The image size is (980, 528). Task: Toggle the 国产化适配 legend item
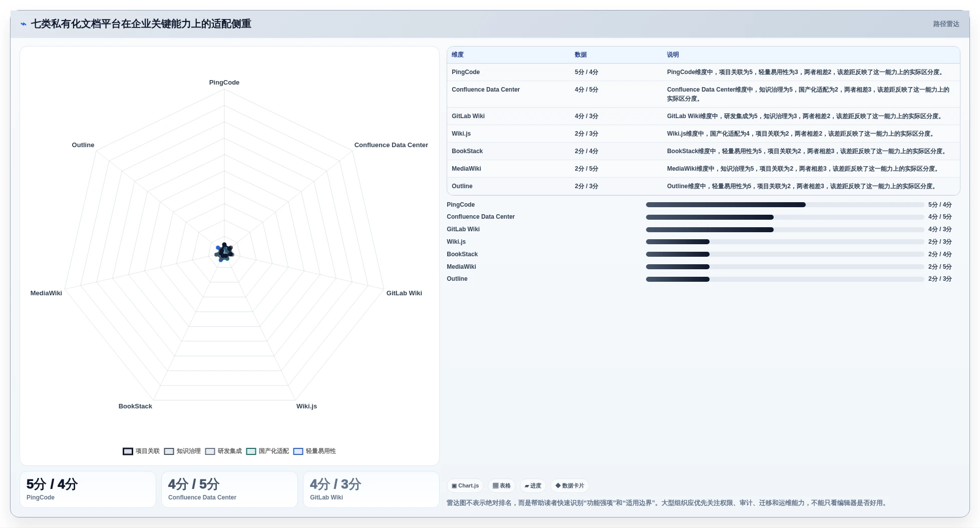pyautogui.click(x=267, y=451)
